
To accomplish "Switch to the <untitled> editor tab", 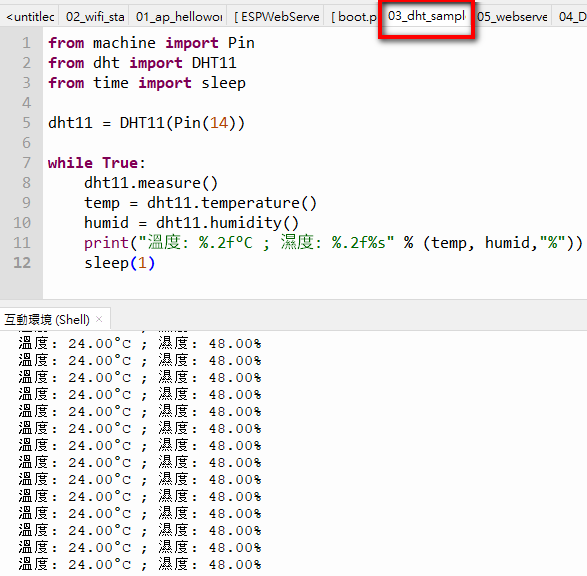I will pyautogui.click(x=30, y=16).
